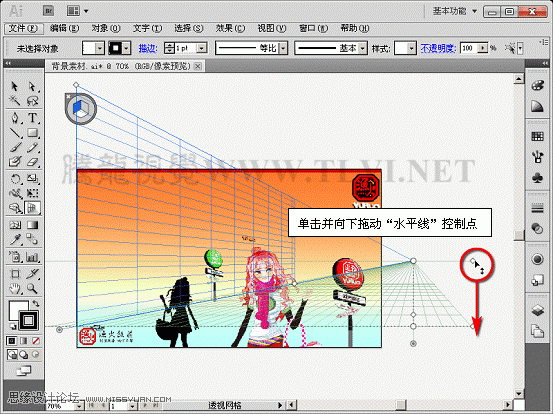Launch Adobe Bridge with Br button
The width and height of the screenshot is (553, 414).
point(49,11)
